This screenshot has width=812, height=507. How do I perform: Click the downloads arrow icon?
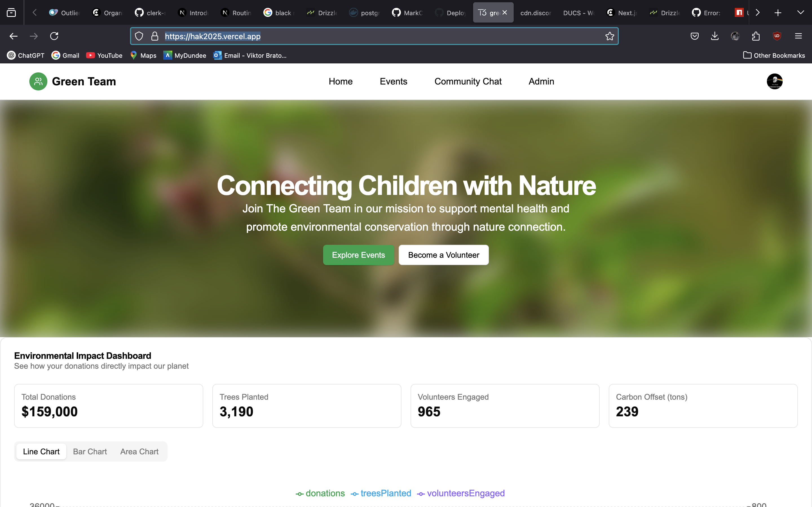pyautogui.click(x=715, y=36)
